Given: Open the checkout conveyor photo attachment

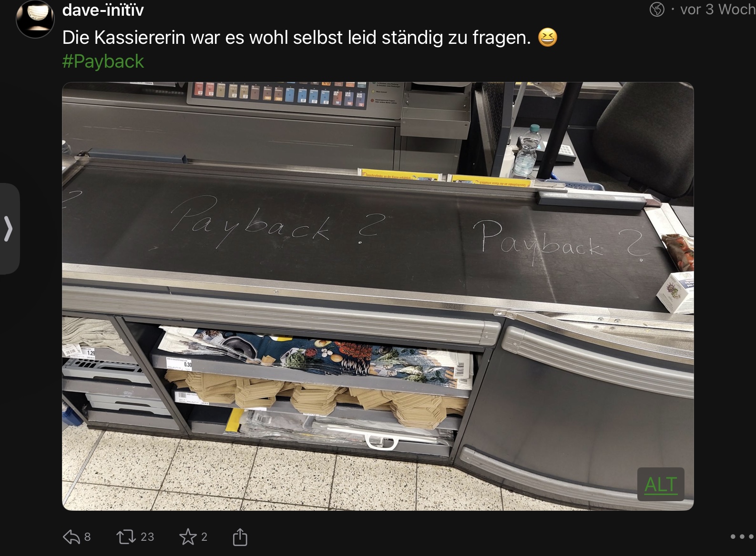Looking at the screenshot, I should click(378, 296).
